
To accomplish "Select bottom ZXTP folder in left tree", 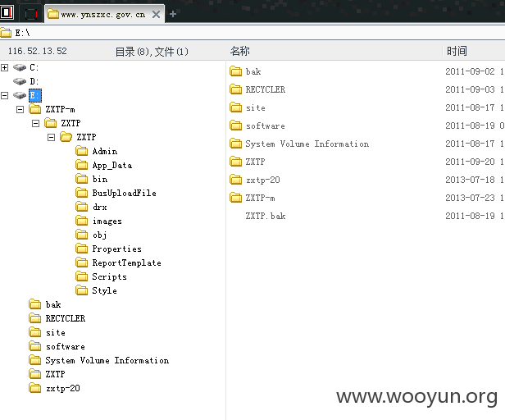I will [55, 374].
